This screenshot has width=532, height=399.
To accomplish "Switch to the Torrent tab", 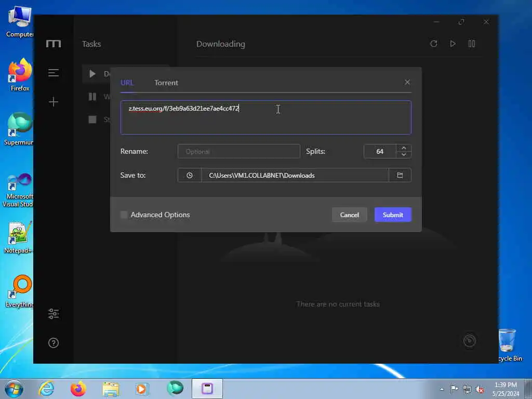I will tap(166, 83).
